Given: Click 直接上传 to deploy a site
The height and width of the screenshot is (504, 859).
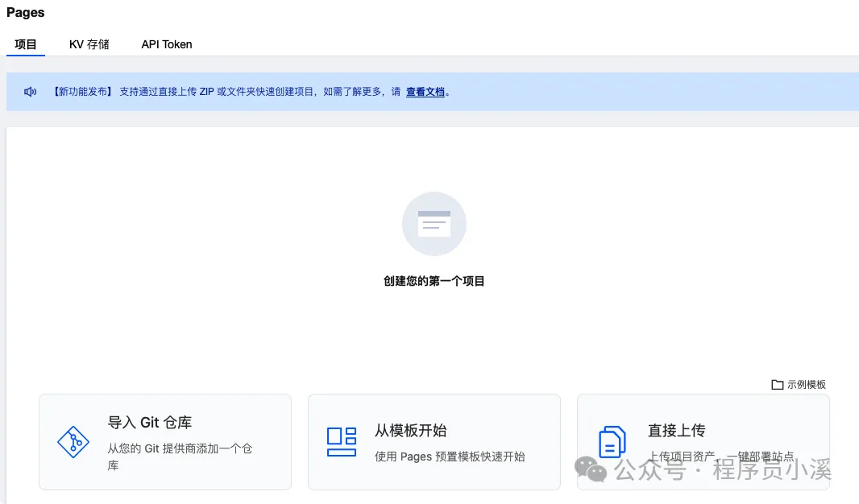Looking at the screenshot, I should click(x=703, y=441).
